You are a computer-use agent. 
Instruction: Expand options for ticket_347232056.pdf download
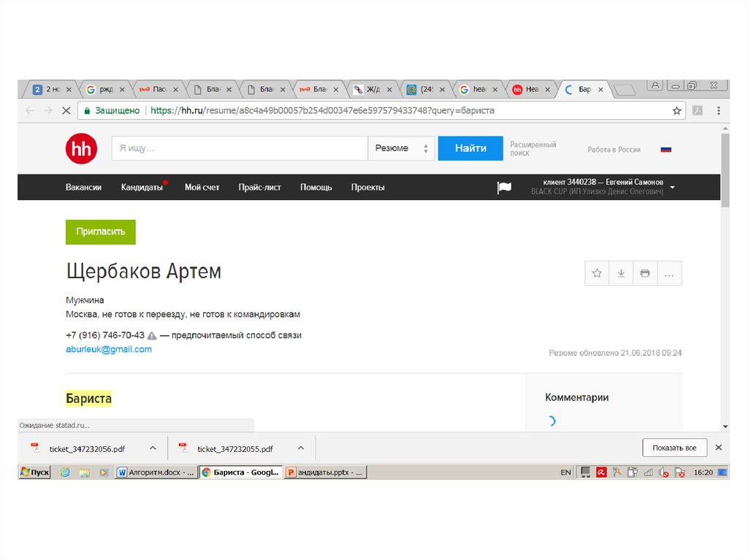coord(153,448)
